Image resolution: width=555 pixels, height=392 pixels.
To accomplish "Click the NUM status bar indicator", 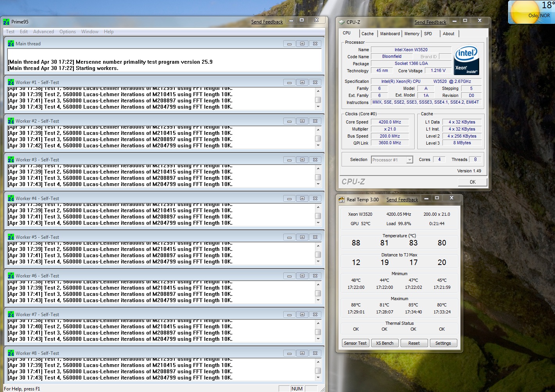I will pos(297,388).
